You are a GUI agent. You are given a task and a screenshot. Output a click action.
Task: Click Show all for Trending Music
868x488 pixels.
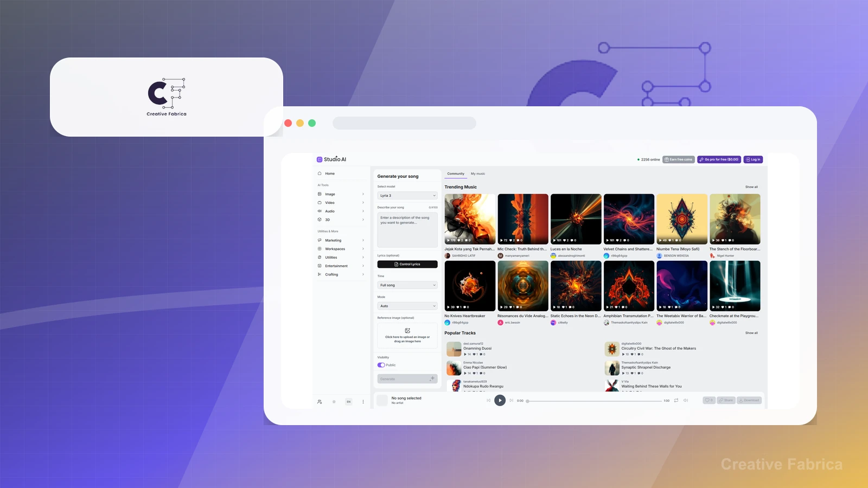(x=751, y=187)
